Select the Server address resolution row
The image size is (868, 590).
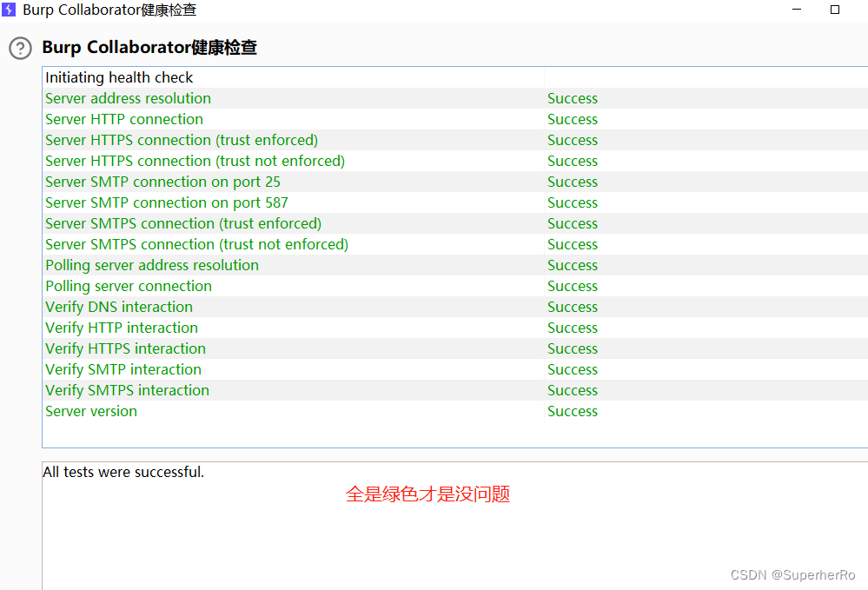[128, 98]
